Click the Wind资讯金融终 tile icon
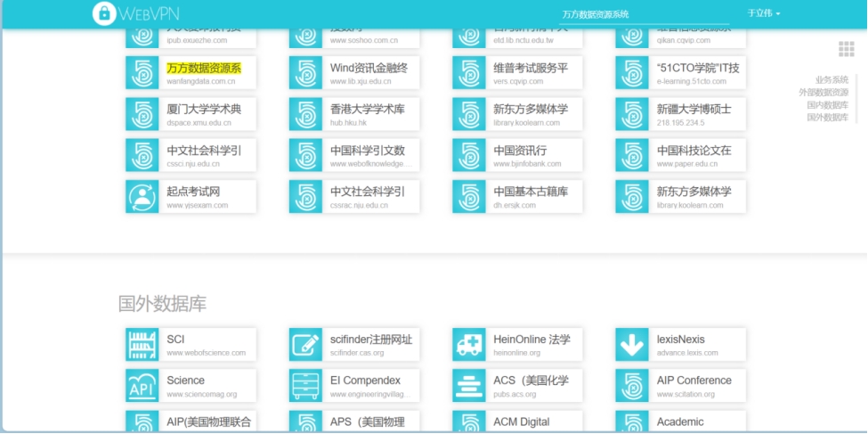Screen dimensions: 868x434 coord(305,72)
